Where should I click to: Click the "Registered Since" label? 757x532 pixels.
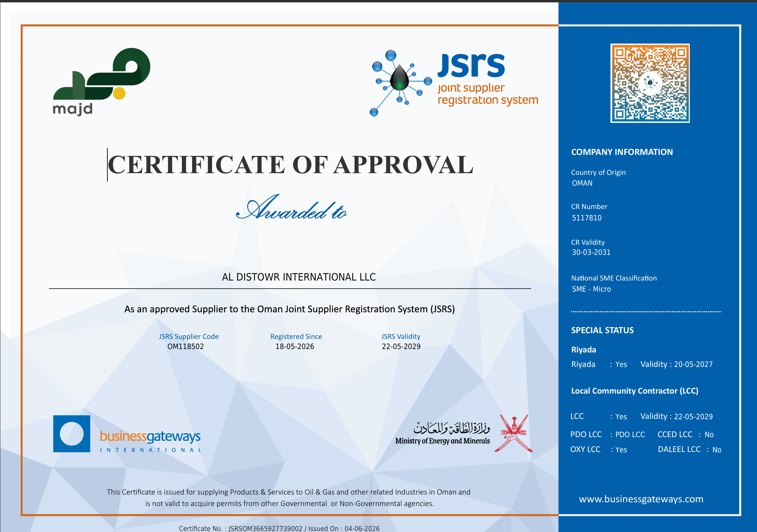pos(296,337)
